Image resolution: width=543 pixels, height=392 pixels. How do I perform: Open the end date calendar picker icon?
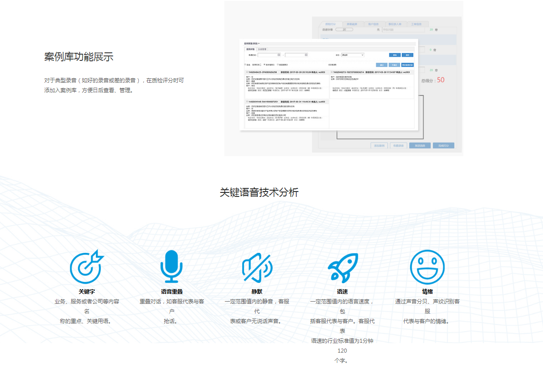pyautogui.click(x=306, y=55)
